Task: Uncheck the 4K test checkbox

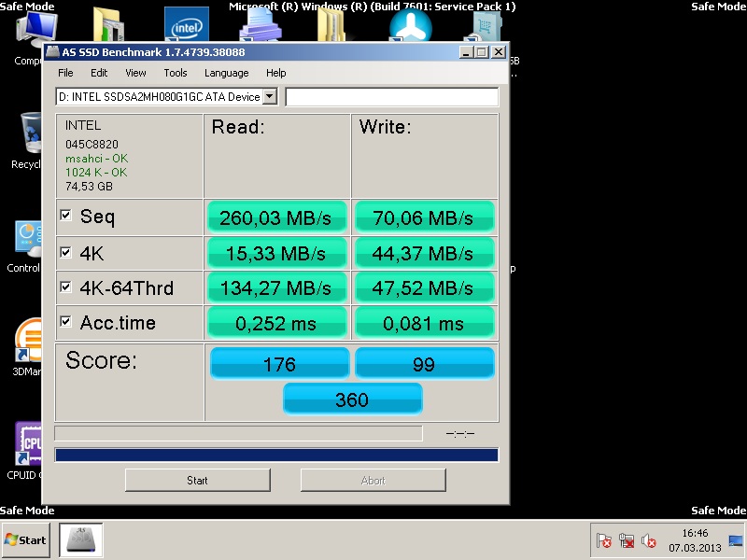Action: [x=65, y=252]
